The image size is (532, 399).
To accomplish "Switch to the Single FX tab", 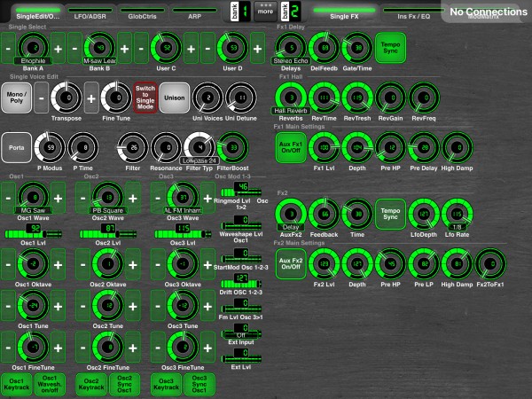I will tap(344, 13).
